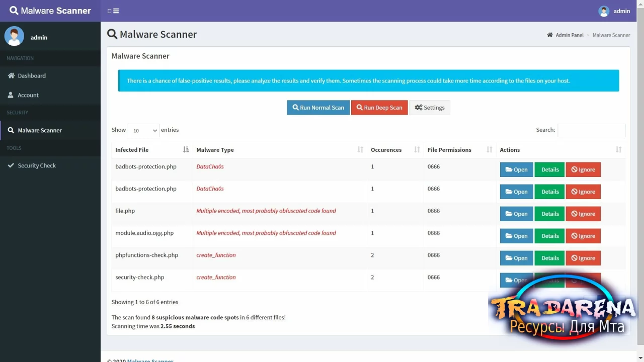Image resolution: width=644 pixels, height=362 pixels.
Task: Click the home icon in breadcrumb
Action: point(550,35)
